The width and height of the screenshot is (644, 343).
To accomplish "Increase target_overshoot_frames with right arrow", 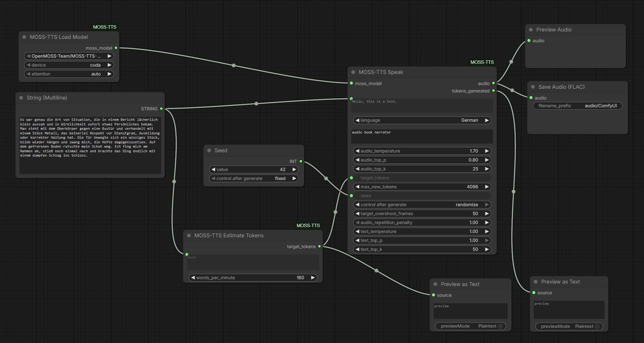I will coord(487,214).
